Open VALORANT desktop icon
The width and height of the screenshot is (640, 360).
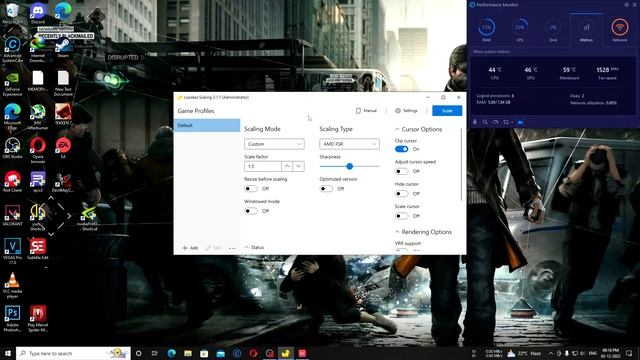tap(12, 216)
